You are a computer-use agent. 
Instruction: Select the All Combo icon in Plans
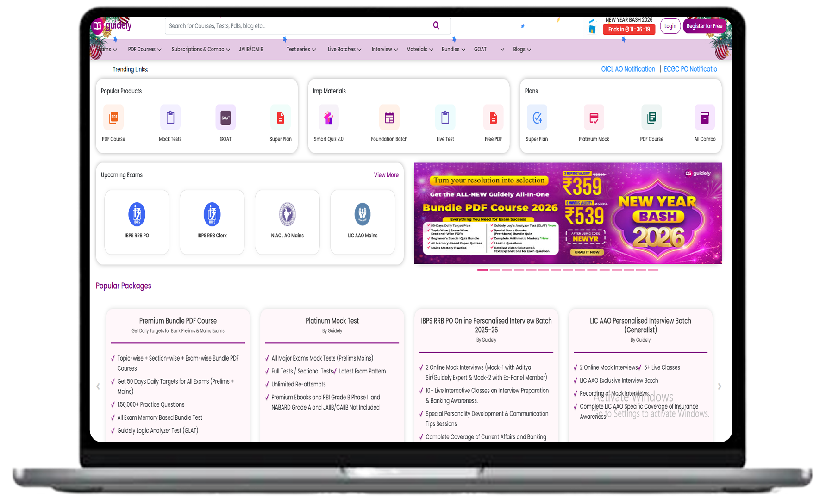704,118
